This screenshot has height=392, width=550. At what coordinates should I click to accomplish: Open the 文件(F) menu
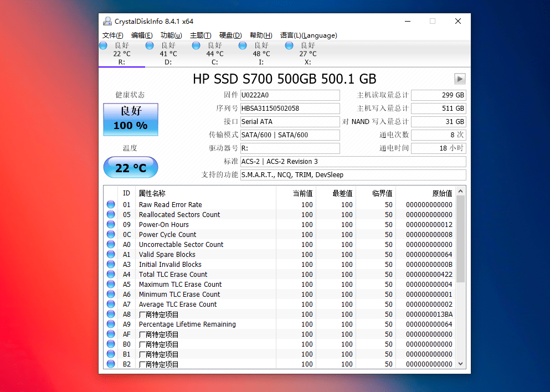pyautogui.click(x=112, y=35)
